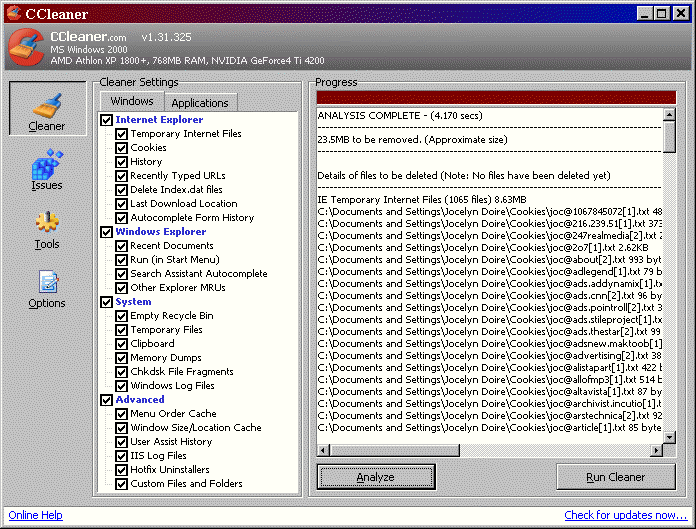Image resolution: width=696 pixels, height=529 pixels.
Task: Maximize the CCleaner window
Action: point(661,13)
